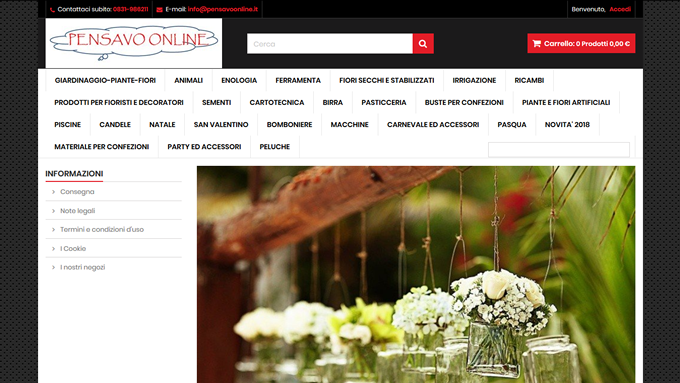Click the hanging flowers banner image

(x=416, y=274)
